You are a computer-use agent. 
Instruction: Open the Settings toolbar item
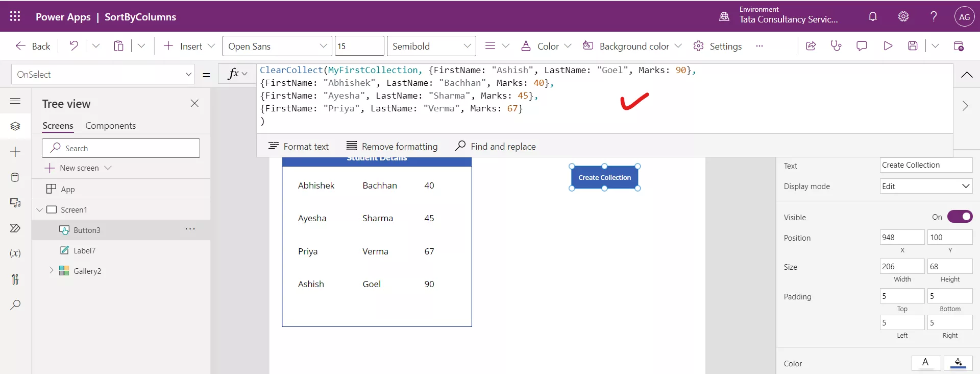click(x=717, y=46)
